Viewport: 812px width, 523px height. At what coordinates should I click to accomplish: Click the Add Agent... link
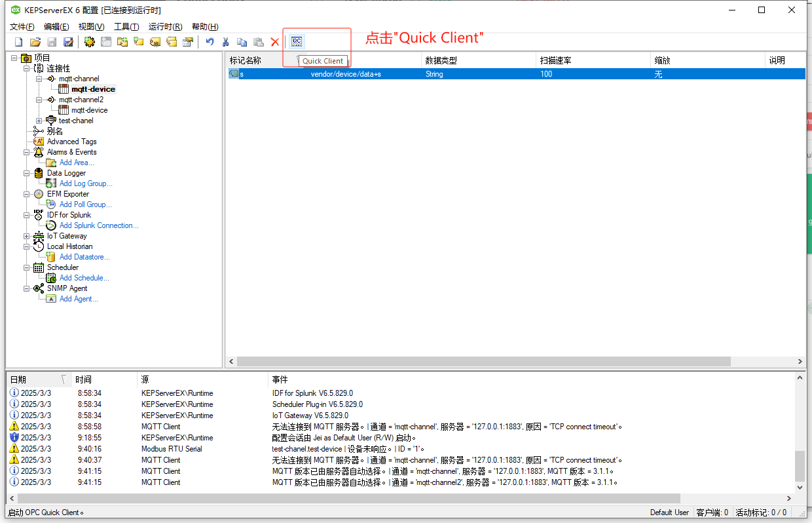tap(79, 299)
